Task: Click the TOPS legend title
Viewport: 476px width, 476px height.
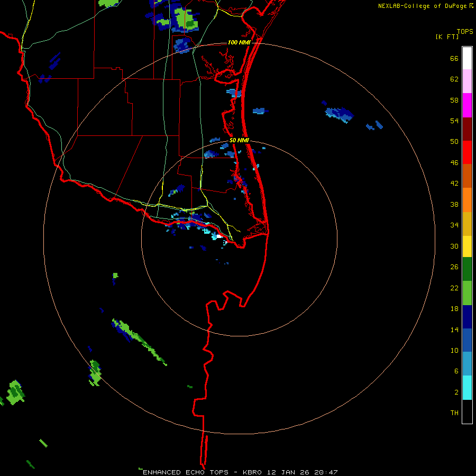Action: [x=465, y=31]
